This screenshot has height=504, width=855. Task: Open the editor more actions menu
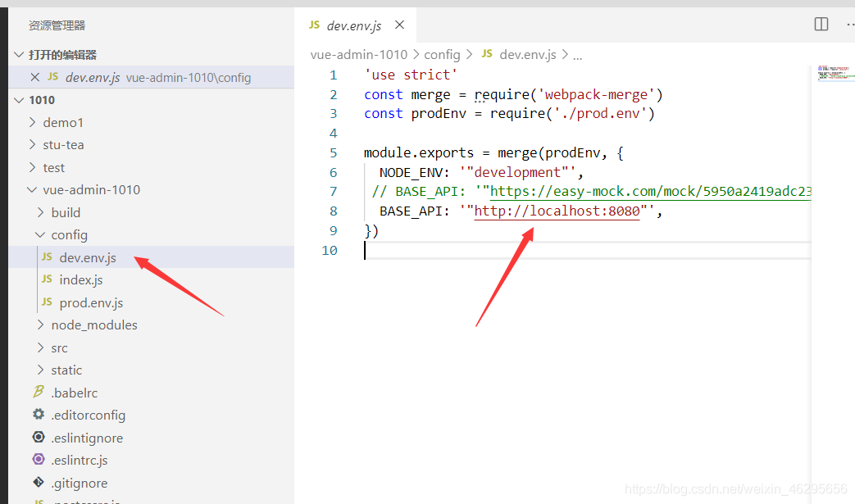(850, 24)
